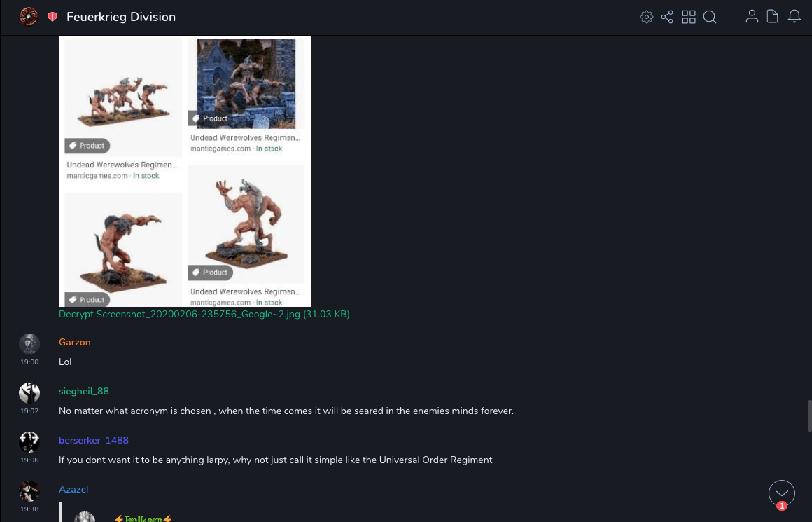
Task: Open the Decrypt Screenshot jpg link
Action: tap(204, 314)
